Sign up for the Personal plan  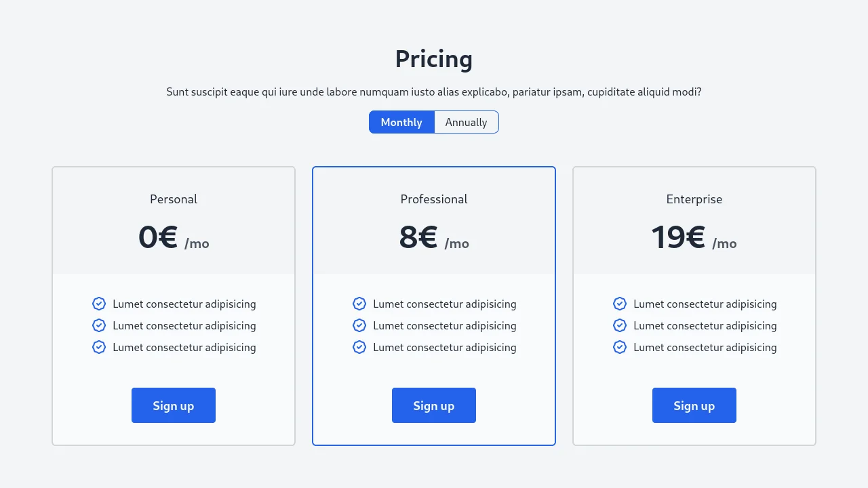click(174, 405)
